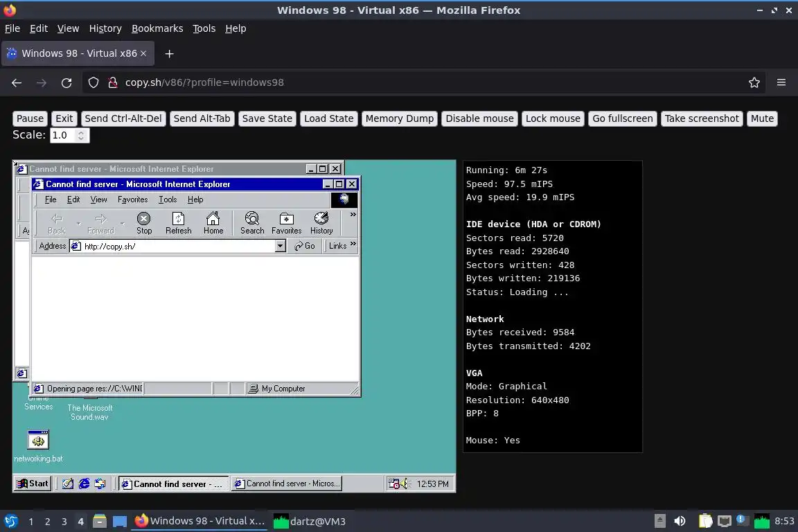Click the Forward arrow in Internet Explorer
This screenshot has width=798, height=532.
pyautogui.click(x=100, y=224)
